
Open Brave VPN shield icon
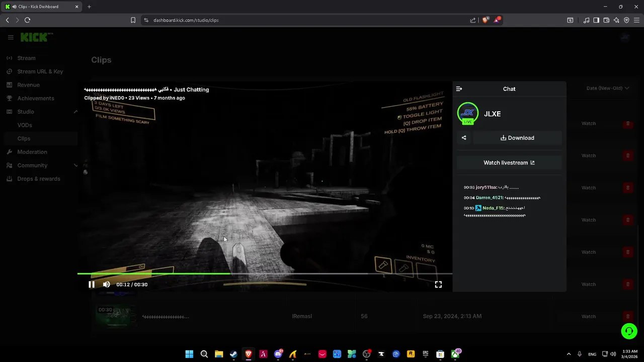pos(626,20)
